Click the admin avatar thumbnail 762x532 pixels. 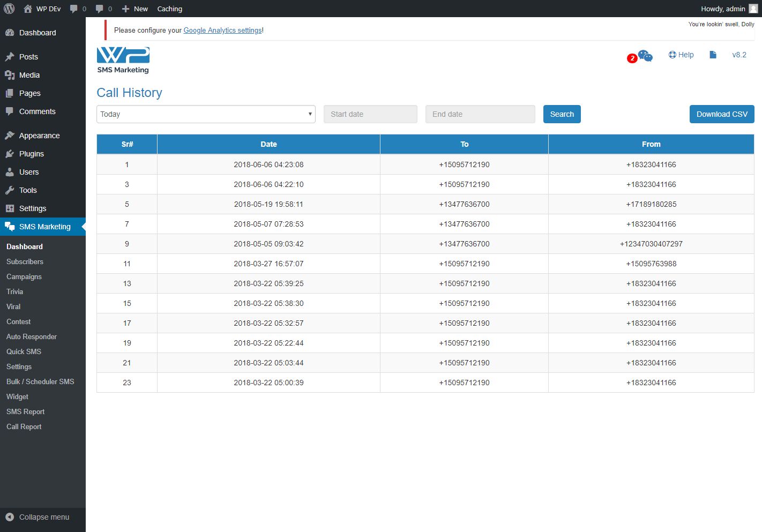[753, 9]
